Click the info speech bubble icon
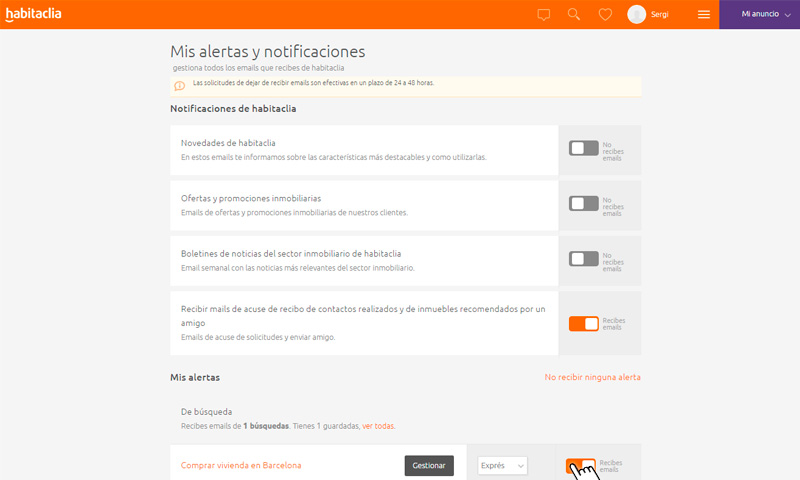 coord(180,86)
